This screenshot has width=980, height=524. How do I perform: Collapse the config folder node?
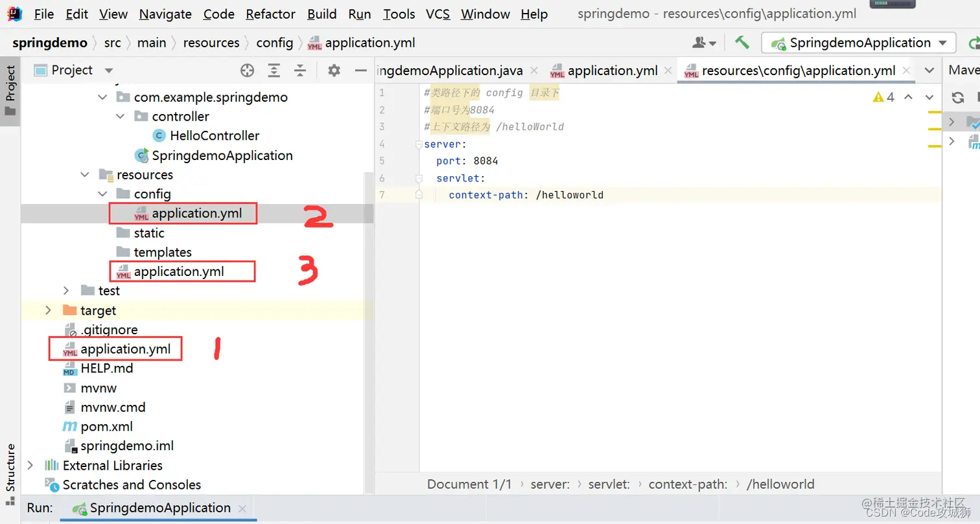coord(102,194)
